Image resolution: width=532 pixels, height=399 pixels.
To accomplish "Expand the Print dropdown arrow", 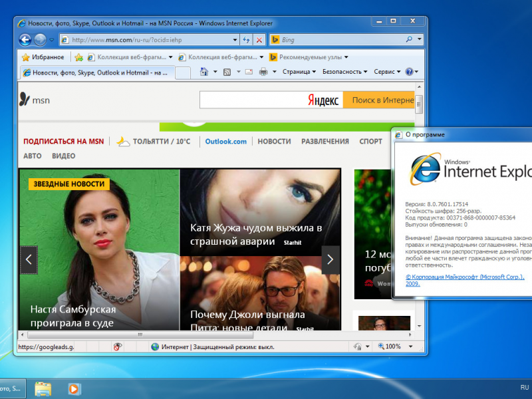I will (x=275, y=72).
